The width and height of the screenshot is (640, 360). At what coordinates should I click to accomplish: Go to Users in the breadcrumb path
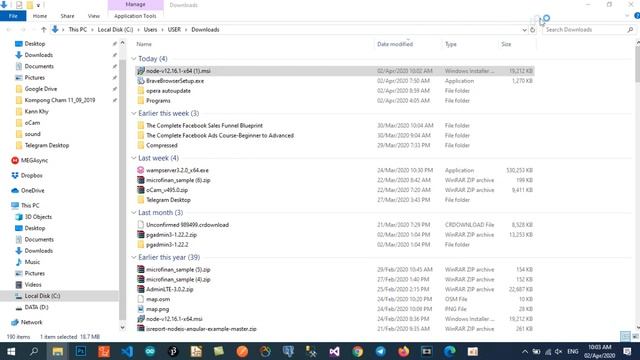click(150, 30)
